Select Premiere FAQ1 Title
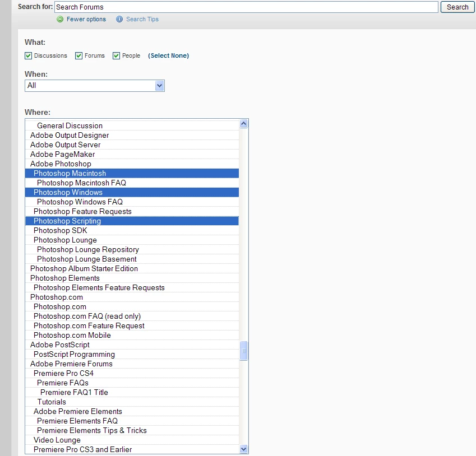The width and height of the screenshot is (476, 456). (132, 392)
